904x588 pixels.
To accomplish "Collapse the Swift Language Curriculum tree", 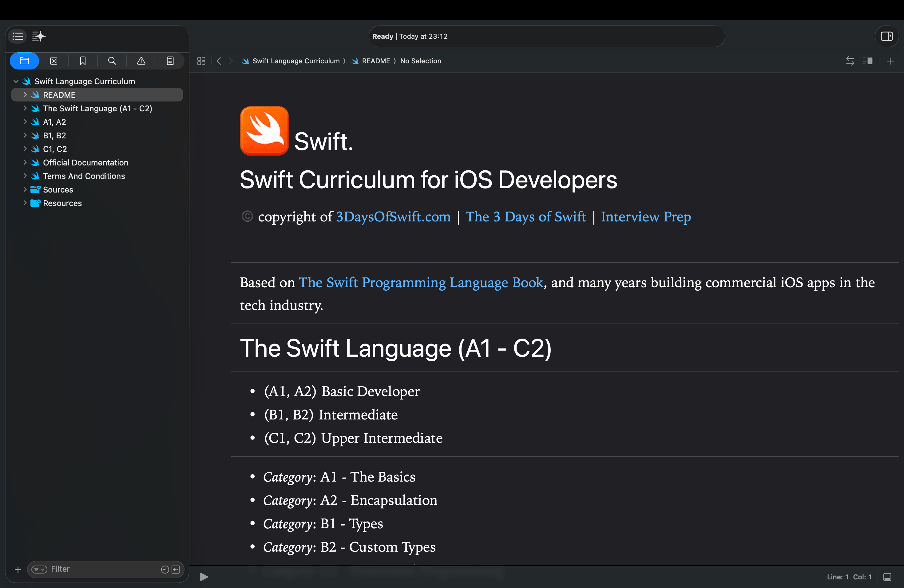I will point(16,81).
